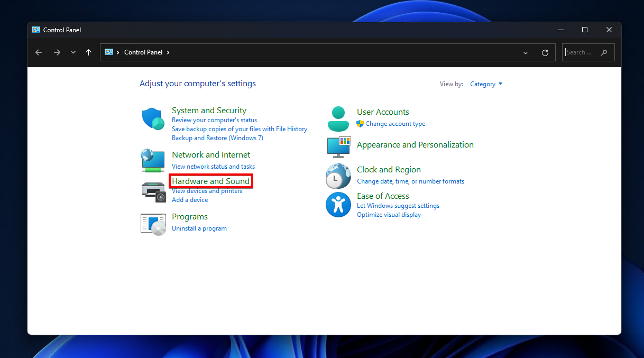Expand the address bar previous locations dropdown
The width and height of the screenshot is (644, 358).
(525, 53)
